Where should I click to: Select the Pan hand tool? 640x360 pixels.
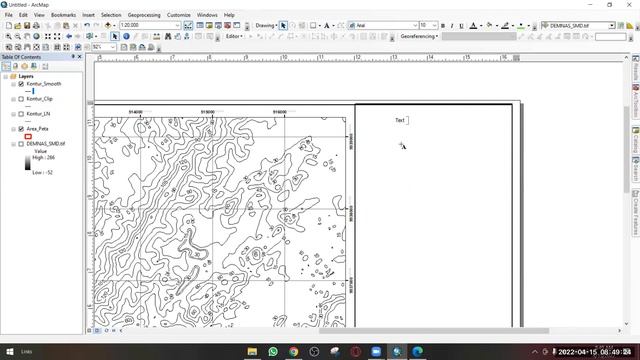27,36
